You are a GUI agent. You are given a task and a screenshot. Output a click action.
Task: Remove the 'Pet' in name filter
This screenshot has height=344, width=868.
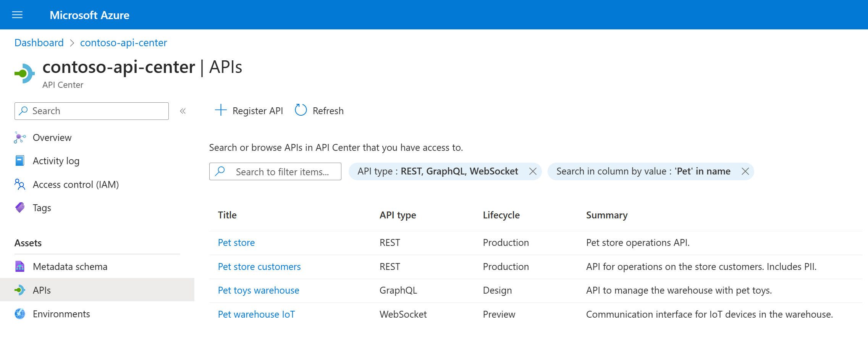[x=745, y=171]
